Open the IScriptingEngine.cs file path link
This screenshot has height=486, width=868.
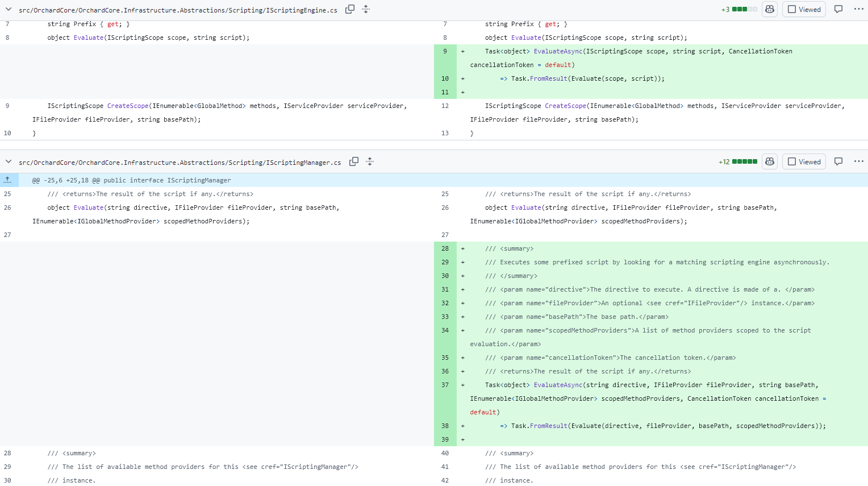coord(178,10)
